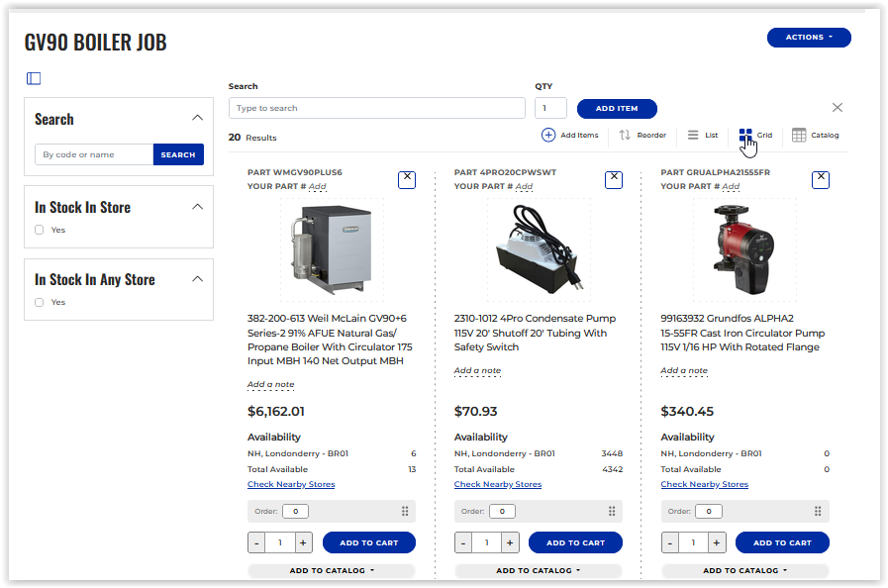Click the Type to search field
The width and height of the screenshot is (888, 588).
(376, 108)
